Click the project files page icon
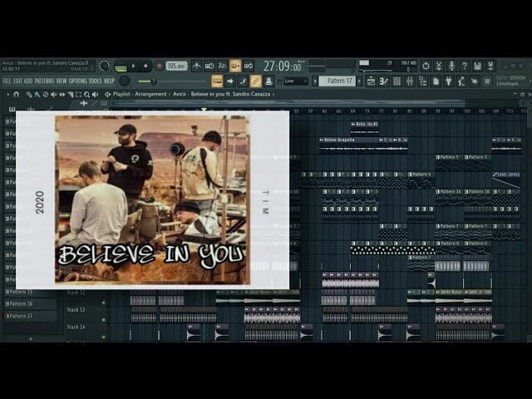Screen dimensions: 532x399 click(436, 81)
